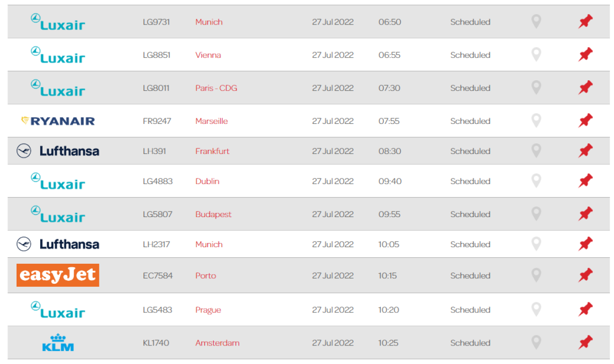Open the Frankfurt destination link
Viewport: 614px width, 364px height.
click(x=212, y=151)
